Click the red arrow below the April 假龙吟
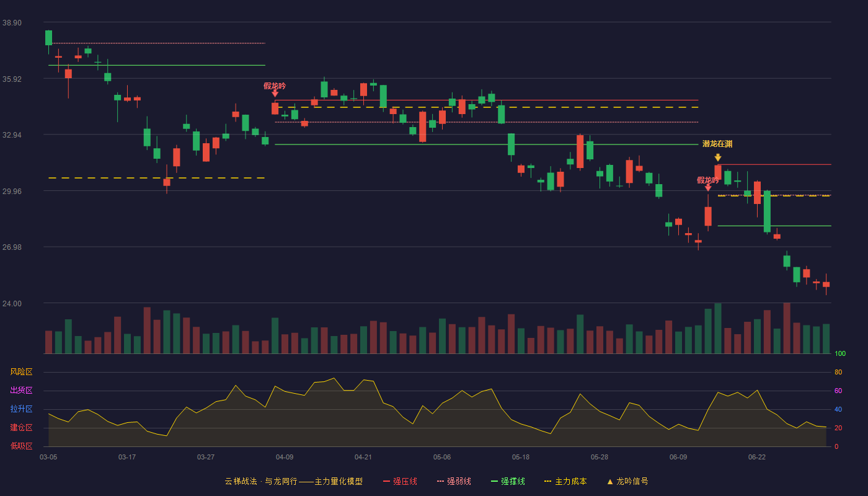This screenshot has width=868, height=496. coord(275,94)
